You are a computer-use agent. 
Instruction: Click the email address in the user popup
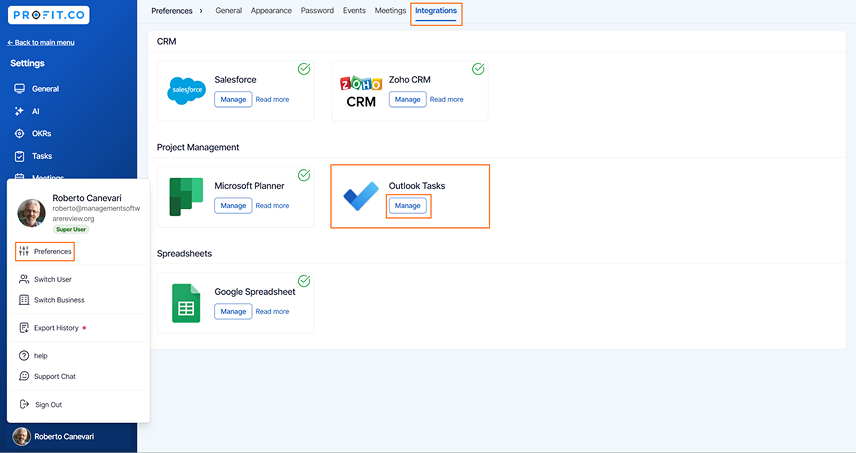click(x=96, y=213)
